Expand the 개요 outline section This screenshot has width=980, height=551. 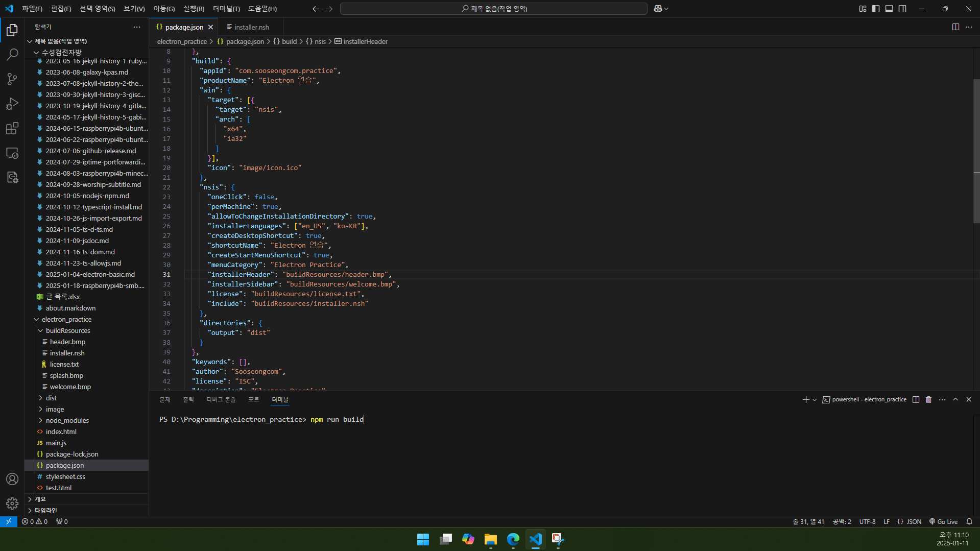[x=87, y=499]
